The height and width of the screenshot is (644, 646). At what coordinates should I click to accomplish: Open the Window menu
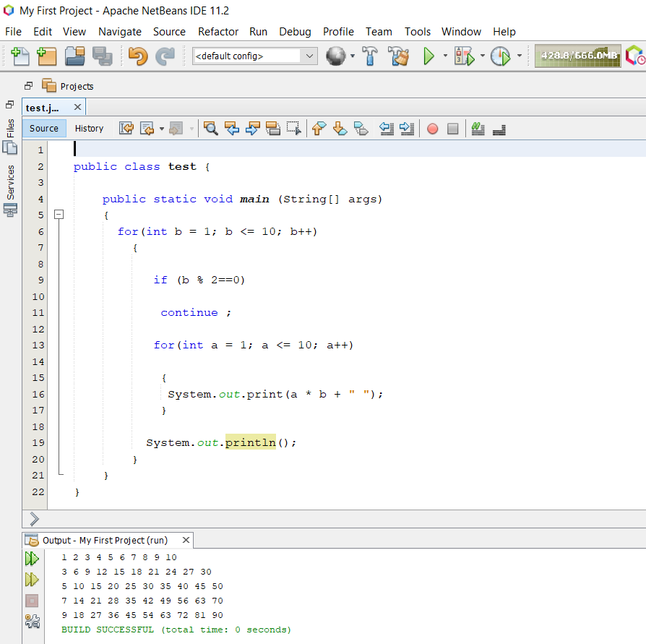461,32
